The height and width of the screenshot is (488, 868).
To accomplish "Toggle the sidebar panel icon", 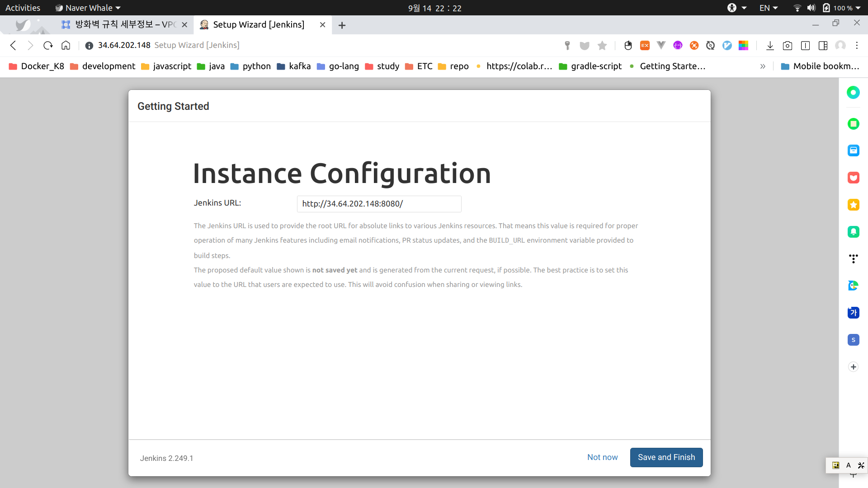I will pyautogui.click(x=823, y=45).
